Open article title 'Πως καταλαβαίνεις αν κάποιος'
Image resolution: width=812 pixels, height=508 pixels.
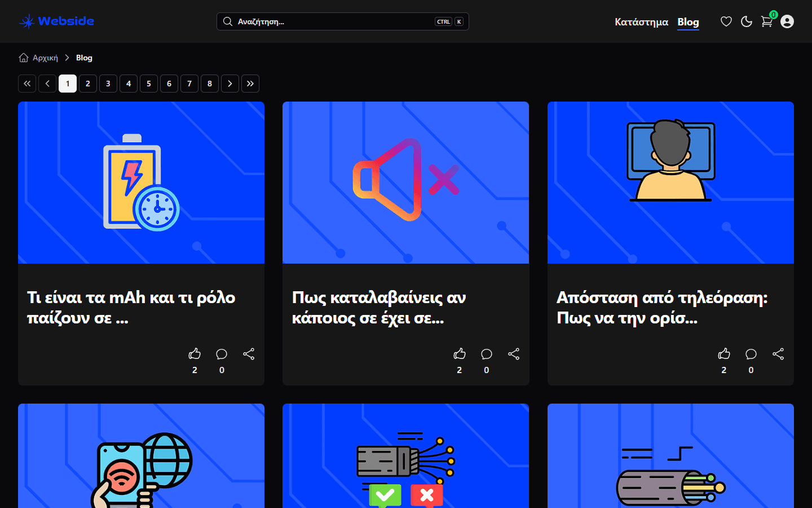click(x=379, y=308)
